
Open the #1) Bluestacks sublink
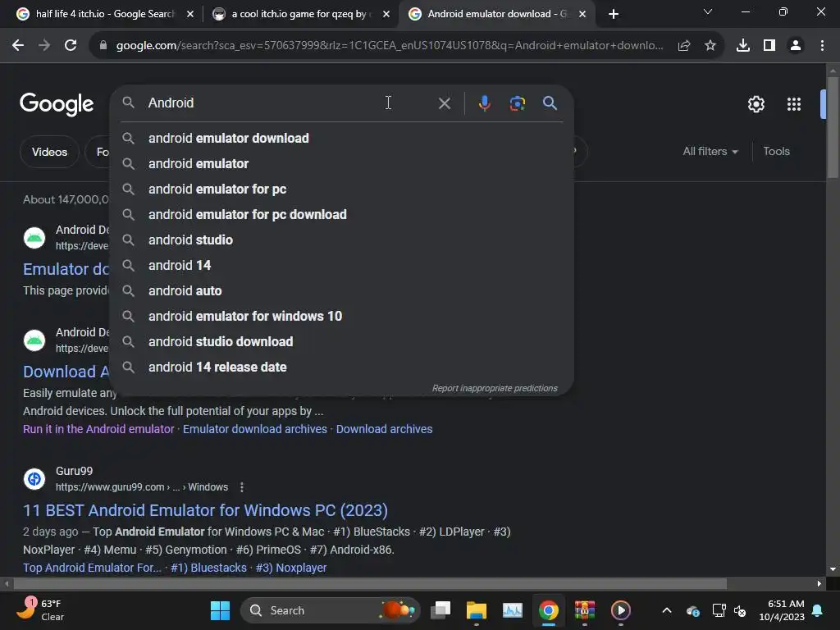[208, 568]
